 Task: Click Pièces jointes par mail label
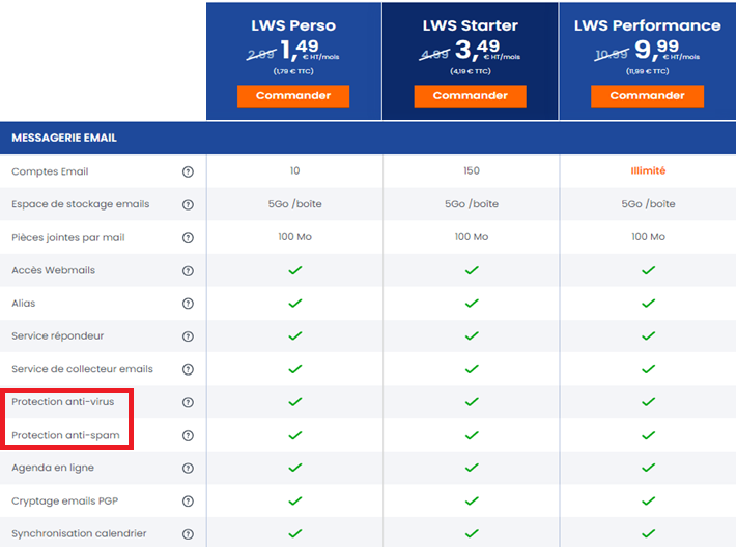pos(68,237)
